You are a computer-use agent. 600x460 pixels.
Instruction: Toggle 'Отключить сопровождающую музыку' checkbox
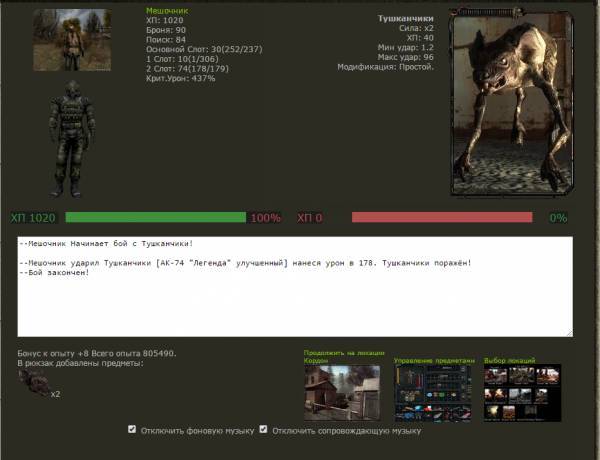tap(264, 429)
